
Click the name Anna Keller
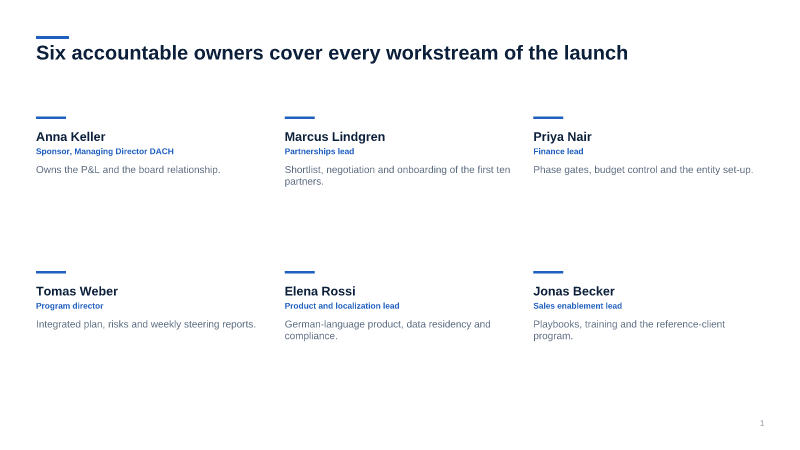click(70, 137)
